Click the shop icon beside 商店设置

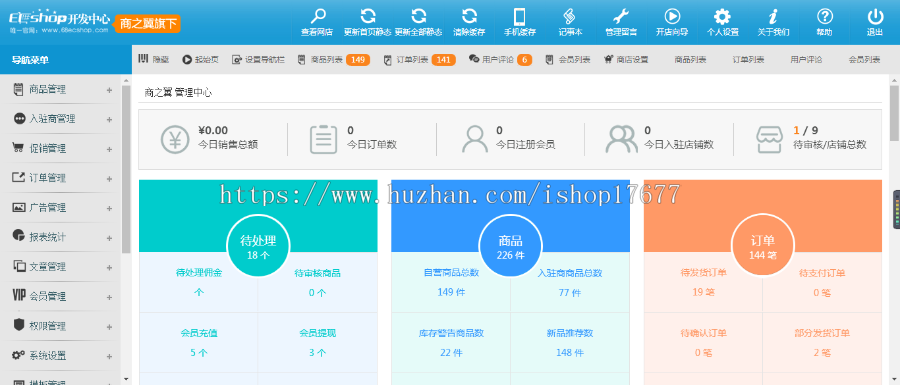tap(608, 59)
